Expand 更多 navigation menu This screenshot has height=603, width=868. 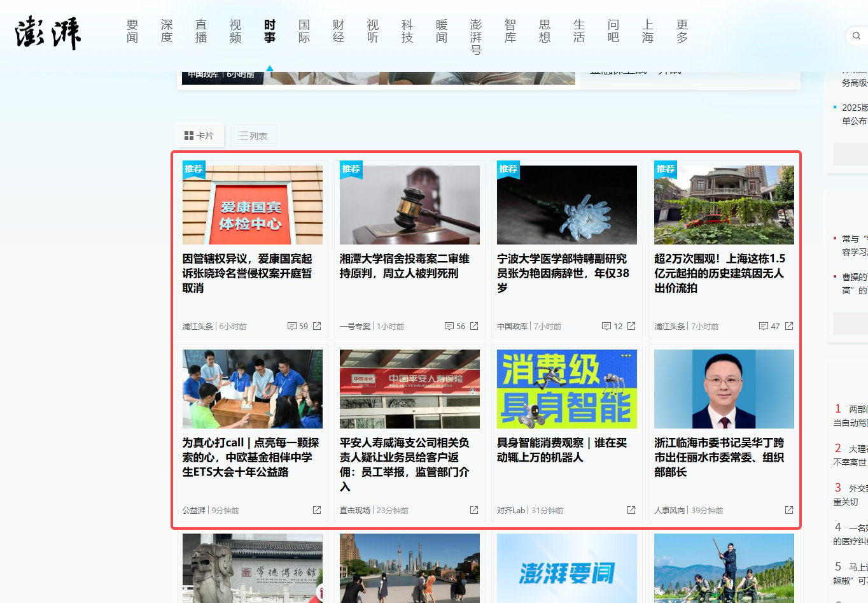pyautogui.click(x=682, y=31)
